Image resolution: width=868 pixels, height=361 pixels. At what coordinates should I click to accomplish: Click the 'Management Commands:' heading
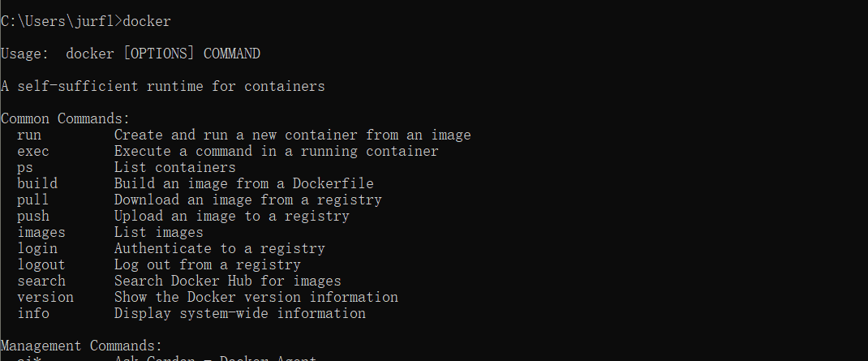81,346
